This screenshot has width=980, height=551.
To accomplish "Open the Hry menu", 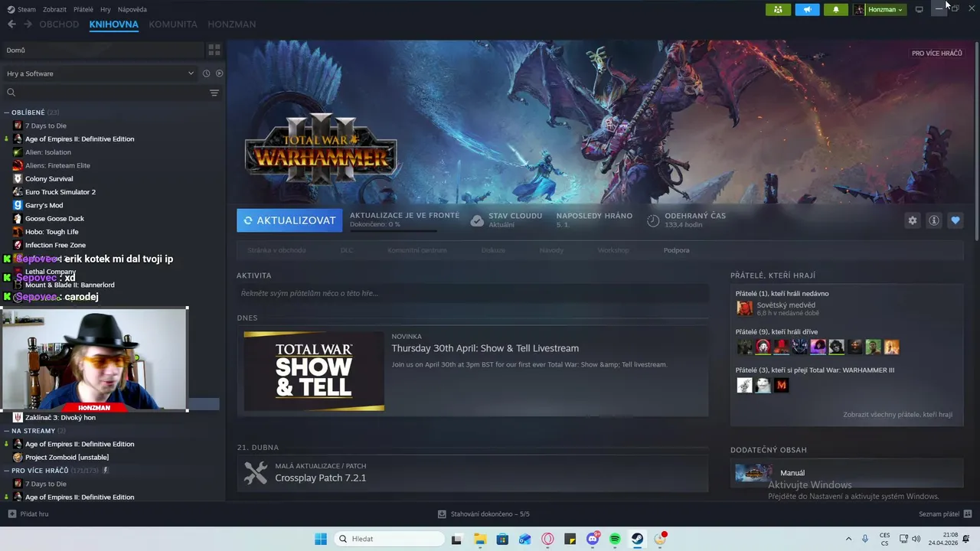I will [x=106, y=9].
